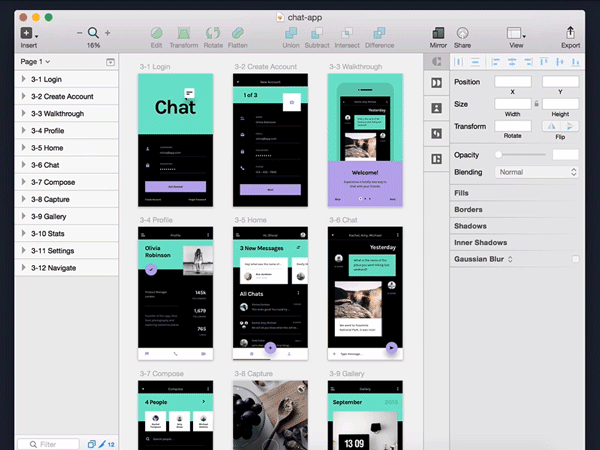Select 3-4 Profile in layer list
600x450 pixels.
click(x=50, y=130)
